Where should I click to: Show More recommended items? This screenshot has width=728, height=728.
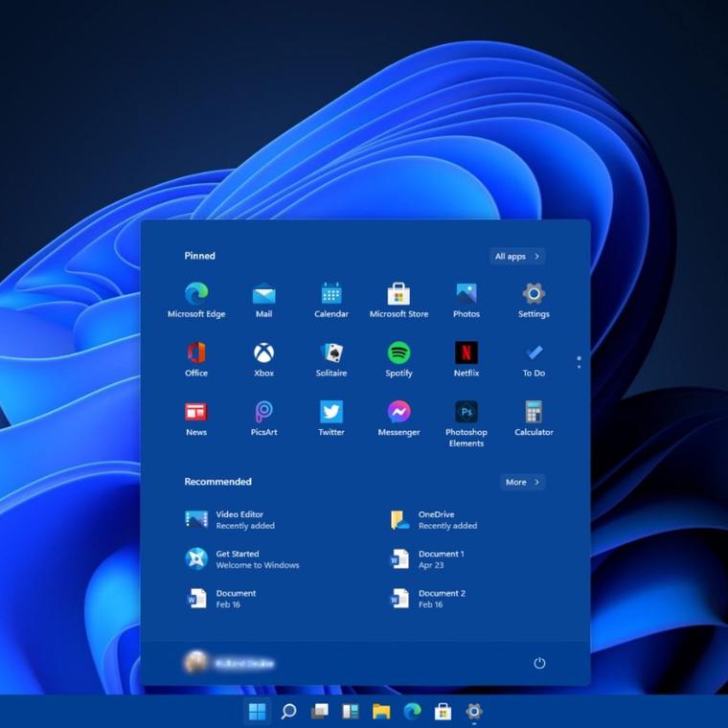pos(522,482)
